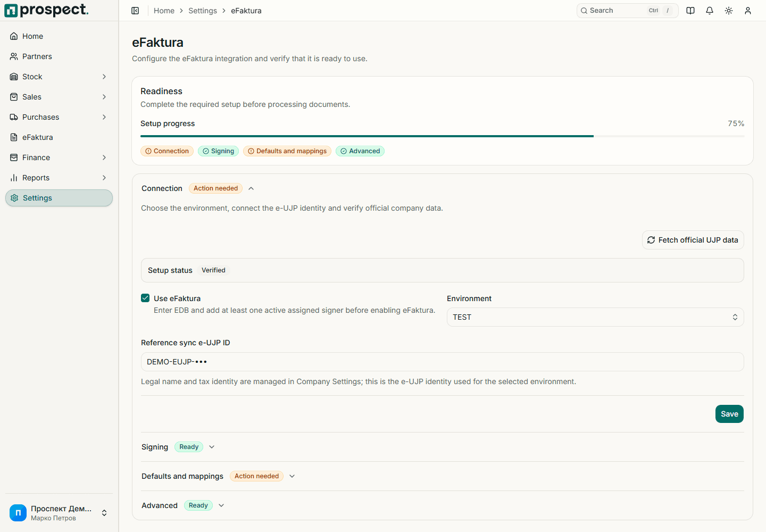
Task: Click the prospect logo
Action: pos(46,10)
